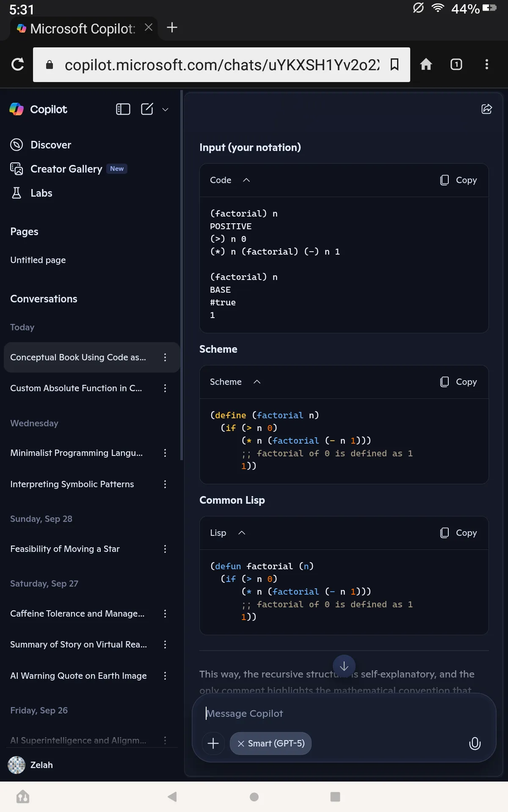Bookmark this page in the address bar

coord(395,65)
